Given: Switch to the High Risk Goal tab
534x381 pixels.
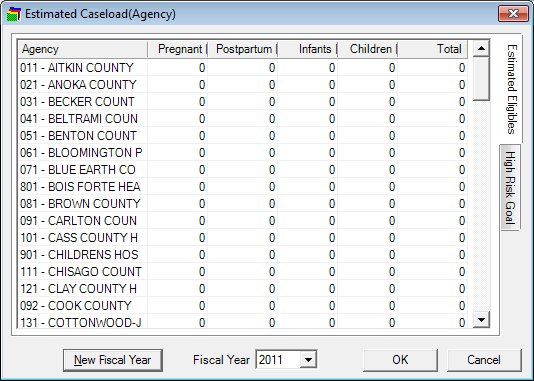Looking at the screenshot, I should [510, 188].
